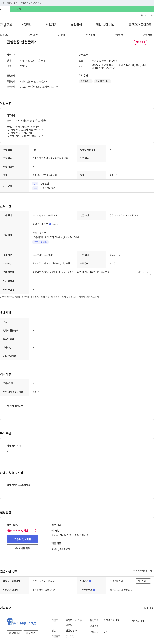
Task: Click the 천안고용센터 agency name
Action: click(x=116, y=581)
